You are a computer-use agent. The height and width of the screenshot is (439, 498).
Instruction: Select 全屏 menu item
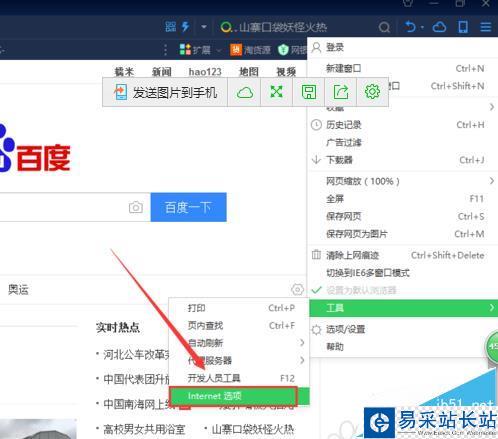(x=402, y=199)
